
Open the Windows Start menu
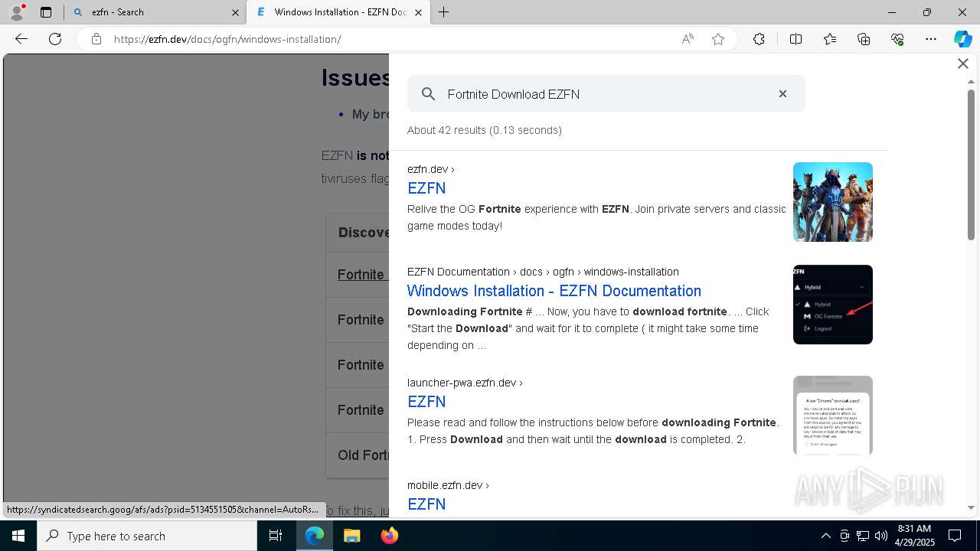point(18,536)
